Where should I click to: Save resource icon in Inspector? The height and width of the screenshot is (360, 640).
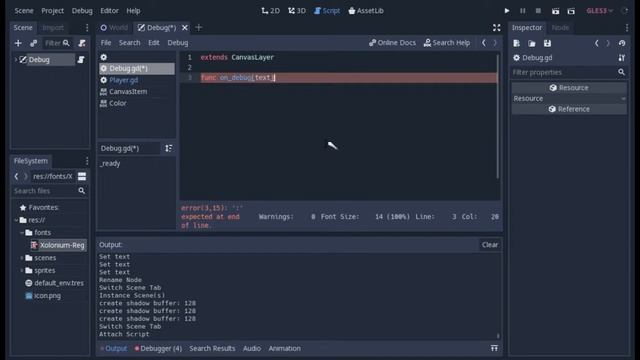(x=547, y=43)
